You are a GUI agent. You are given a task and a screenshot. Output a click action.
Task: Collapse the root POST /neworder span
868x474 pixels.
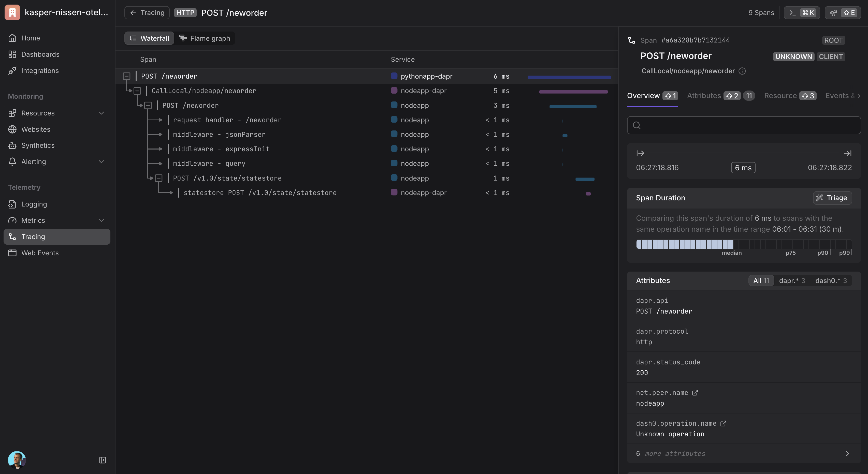pyautogui.click(x=126, y=77)
